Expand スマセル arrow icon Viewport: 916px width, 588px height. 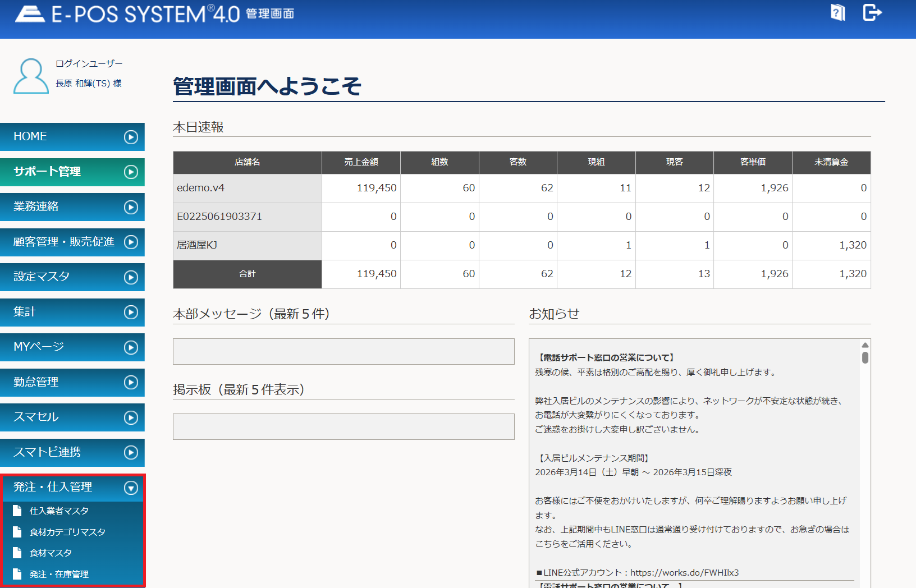[x=131, y=417]
